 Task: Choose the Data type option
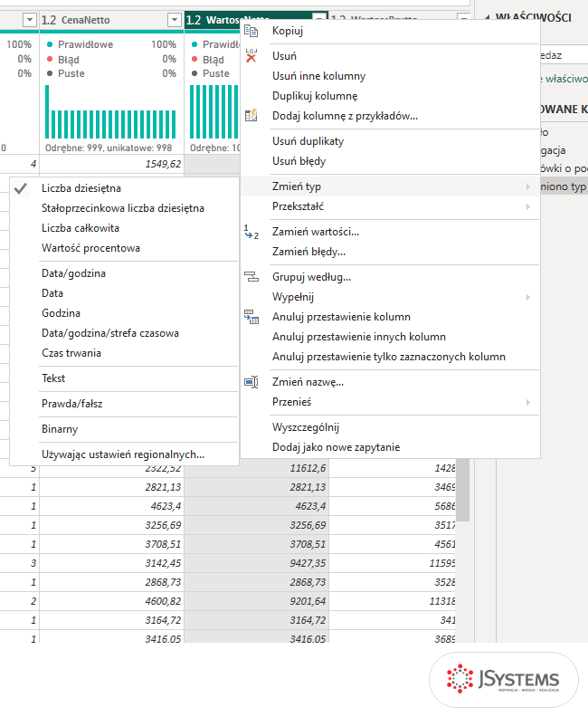(124, 293)
